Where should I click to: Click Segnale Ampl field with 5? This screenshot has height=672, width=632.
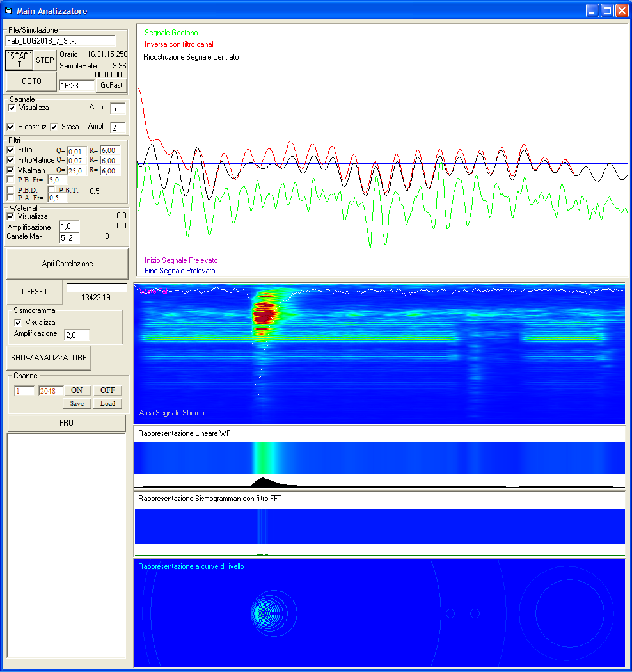tap(118, 108)
